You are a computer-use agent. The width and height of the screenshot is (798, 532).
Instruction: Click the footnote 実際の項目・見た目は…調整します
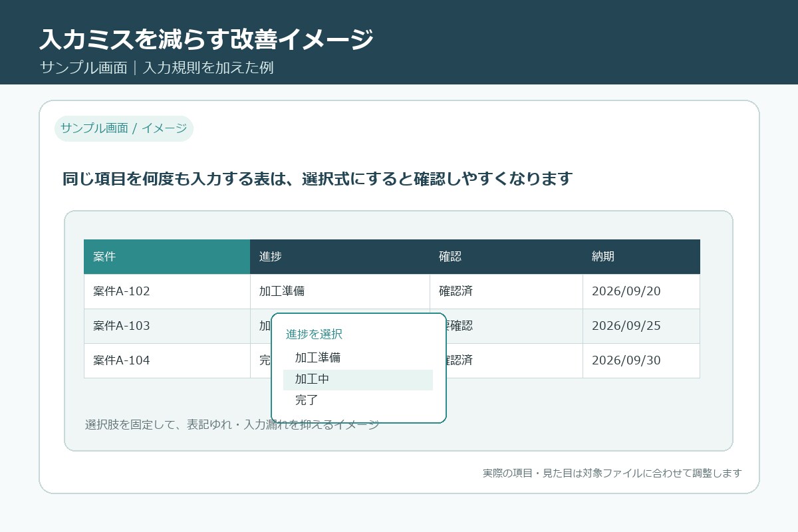tap(612, 473)
